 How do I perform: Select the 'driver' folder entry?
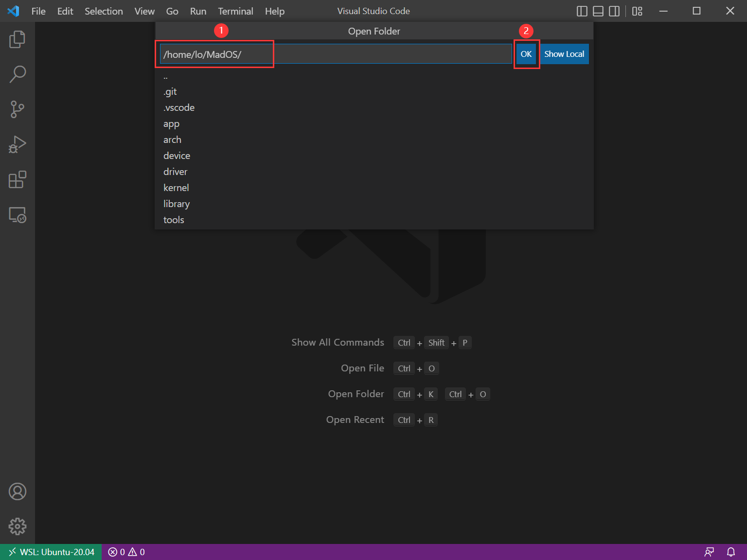point(374,172)
